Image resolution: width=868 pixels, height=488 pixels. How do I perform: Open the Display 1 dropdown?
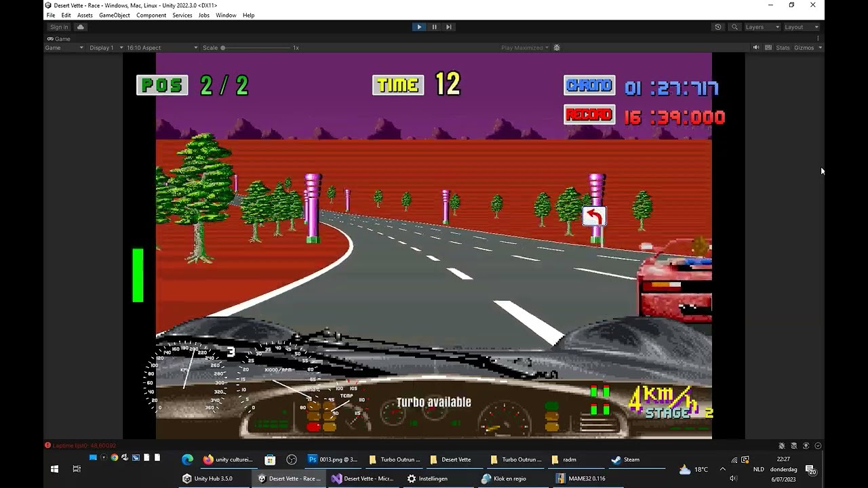click(x=105, y=47)
